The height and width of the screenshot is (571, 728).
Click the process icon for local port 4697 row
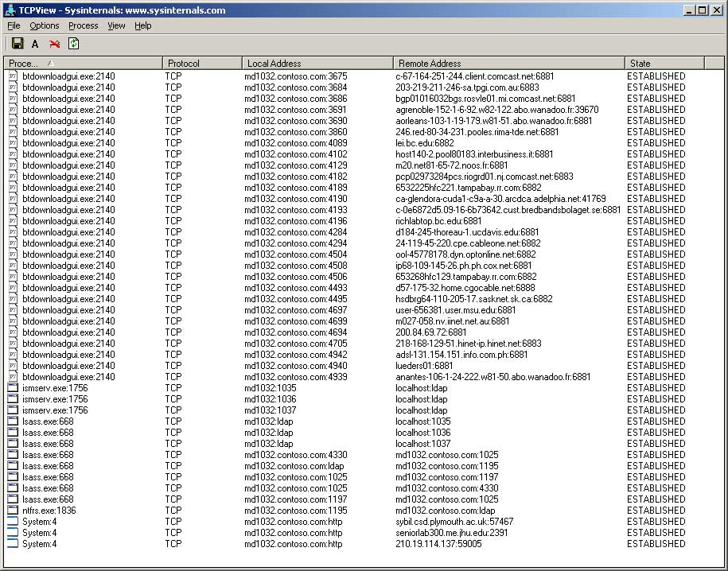13,310
